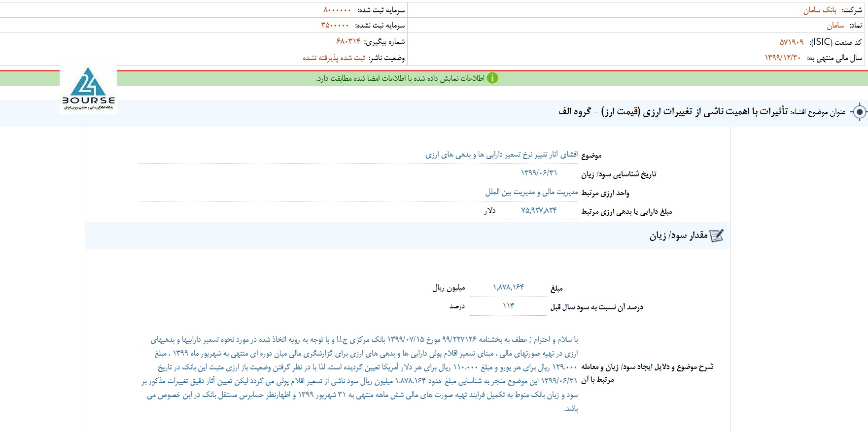The height and width of the screenshot is (431, 868).
Task: Click section header مقدار سود/ زیان
Action: (678, 236)
